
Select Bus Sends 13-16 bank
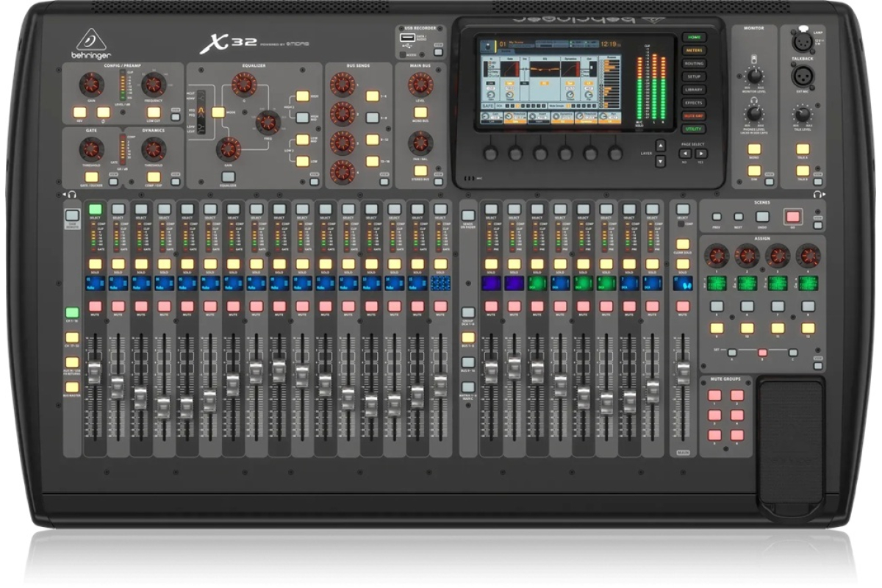pos(373,161)
